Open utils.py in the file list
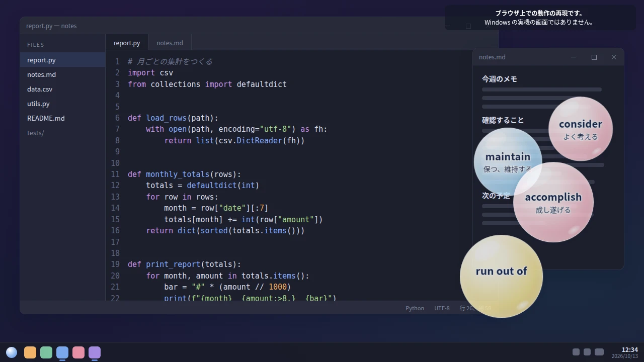This screenshot has height=362, width=644. (x=62, y=104)
